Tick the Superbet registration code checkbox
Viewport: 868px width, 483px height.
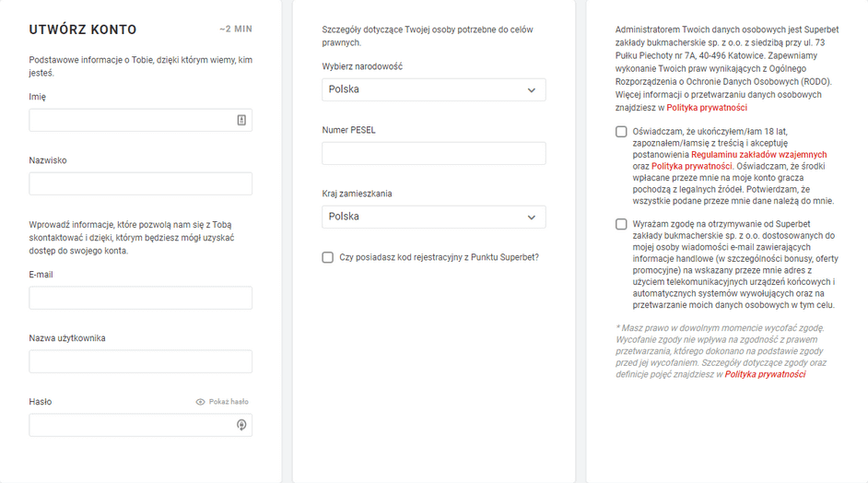328,258
